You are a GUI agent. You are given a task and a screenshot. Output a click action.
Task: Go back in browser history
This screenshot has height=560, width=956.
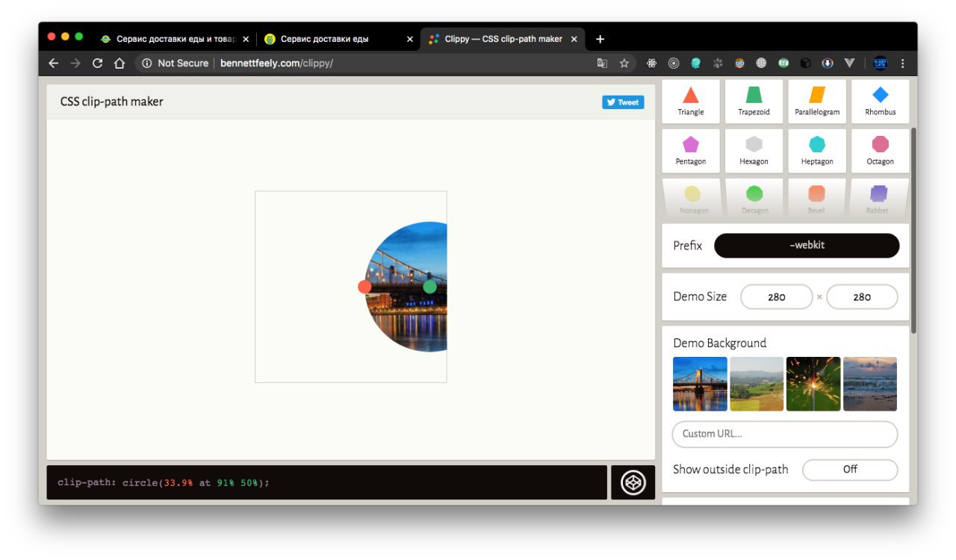[53, 63]
